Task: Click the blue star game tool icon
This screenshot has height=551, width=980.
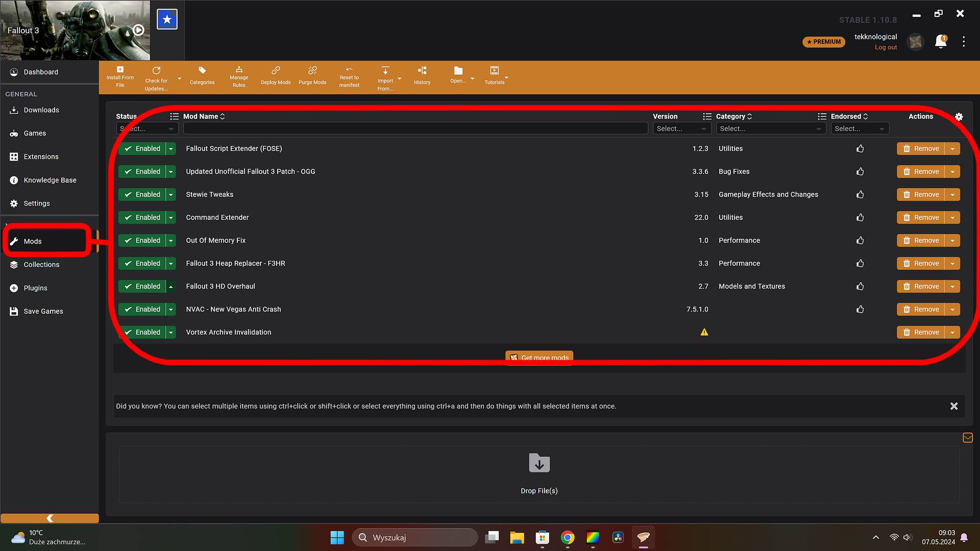Action: (167, 19)
